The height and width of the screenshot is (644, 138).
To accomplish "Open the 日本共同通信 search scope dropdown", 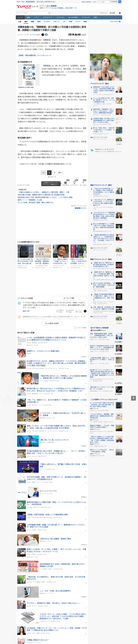I will point(114,2).
